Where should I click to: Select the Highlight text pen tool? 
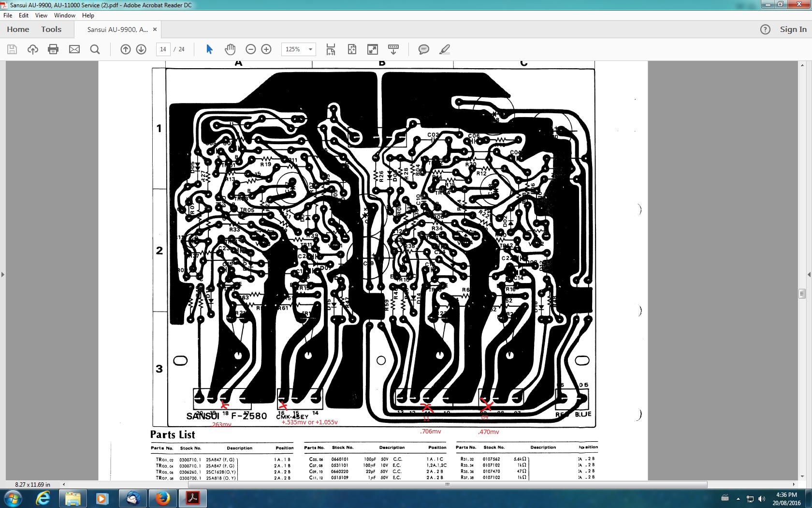[445, 49]
